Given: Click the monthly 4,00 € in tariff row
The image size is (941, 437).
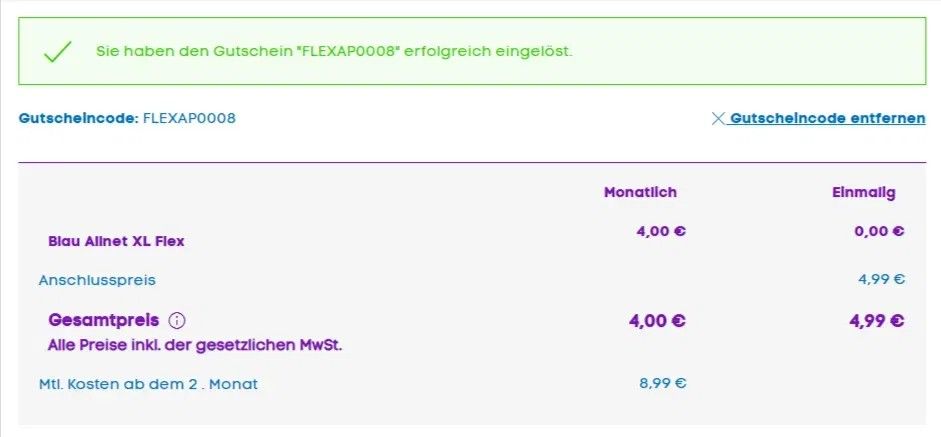Looking at the screenshot, I should (661, 231).
